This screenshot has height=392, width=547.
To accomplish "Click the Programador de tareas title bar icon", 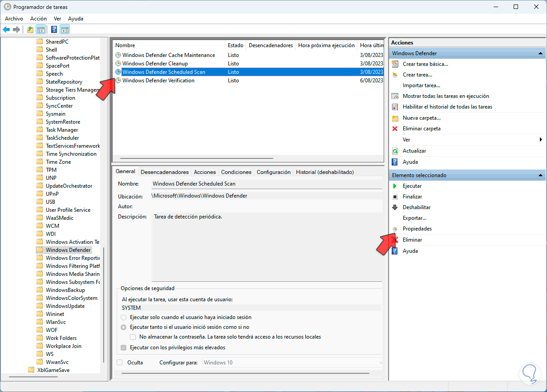I will point(8,7).
